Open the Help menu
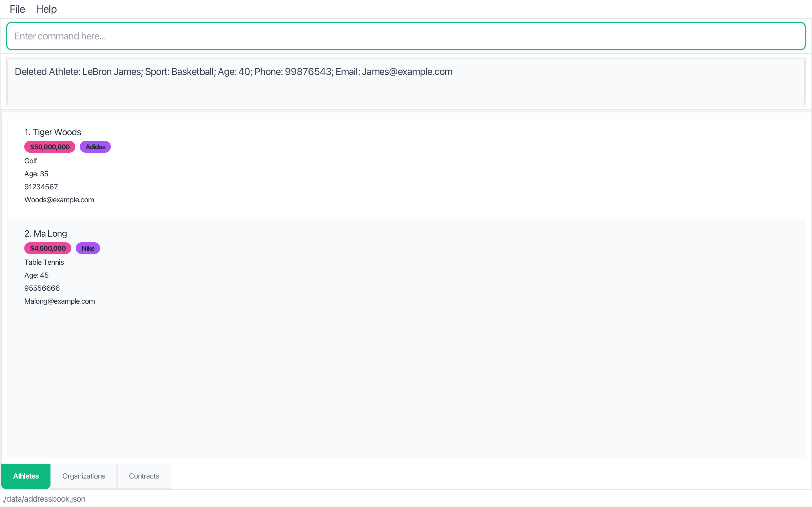The width and height of the screenshot is (812, 507). click(46, 9)
